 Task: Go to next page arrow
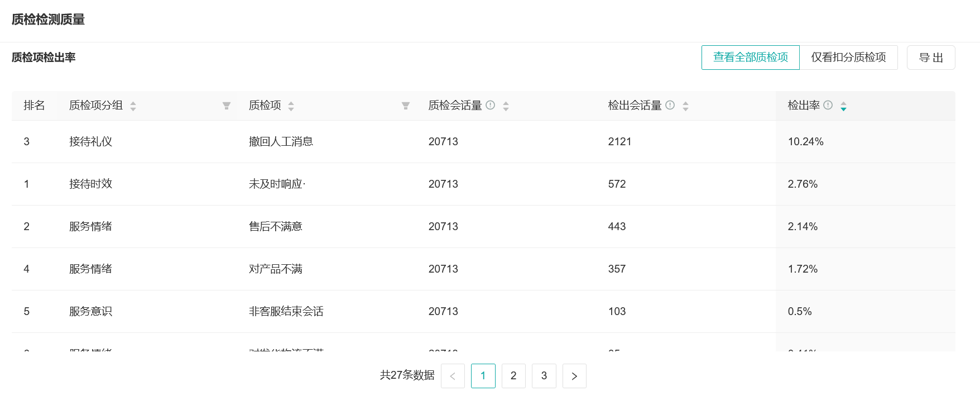point(574,376)
